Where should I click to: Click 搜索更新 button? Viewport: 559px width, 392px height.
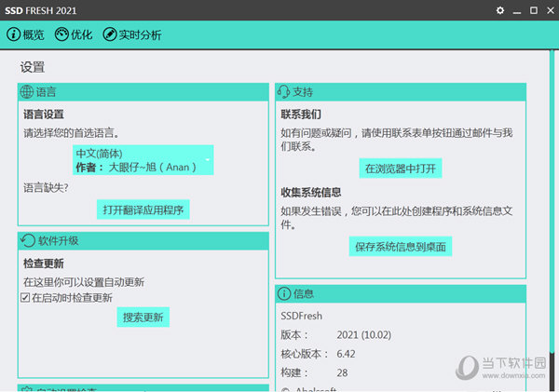point(143,317)
